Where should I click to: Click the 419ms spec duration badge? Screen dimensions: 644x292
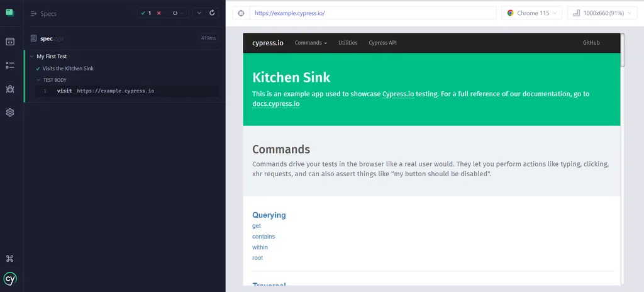[209, 38]
